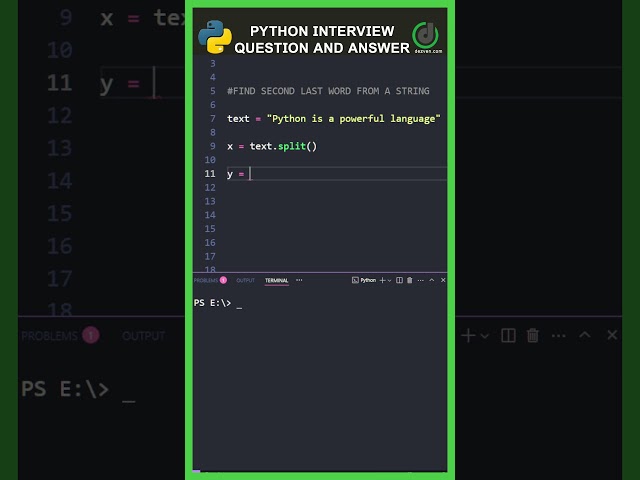Click line number 9 in the gutter
Screen dimensions: 640x480
(x=213, y=146)
